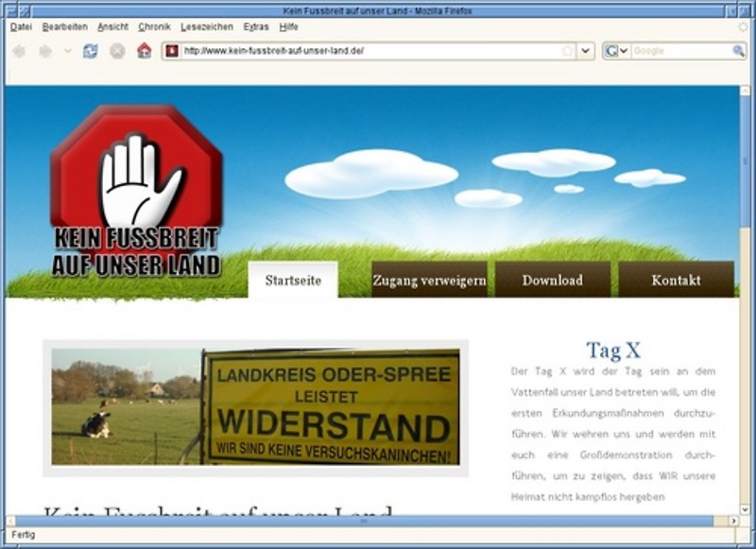
Task: Open the Download page
Action: tap(553, 280)
